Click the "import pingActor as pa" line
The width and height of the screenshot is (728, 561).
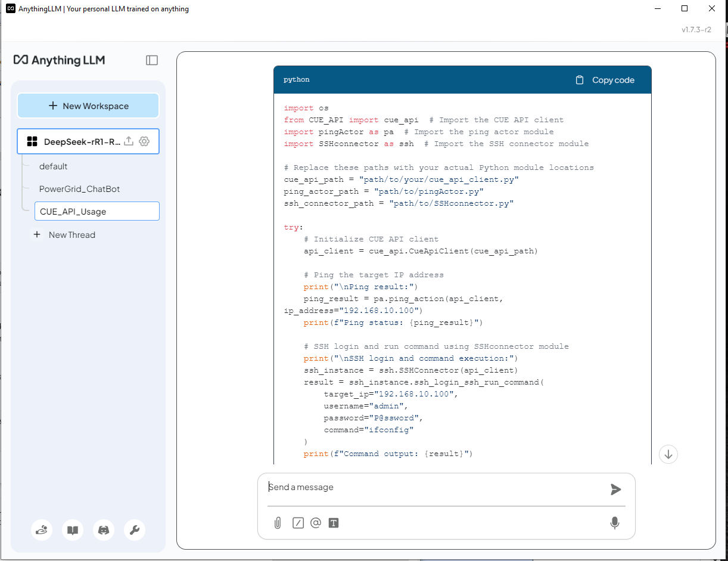[x=419, y=132]
